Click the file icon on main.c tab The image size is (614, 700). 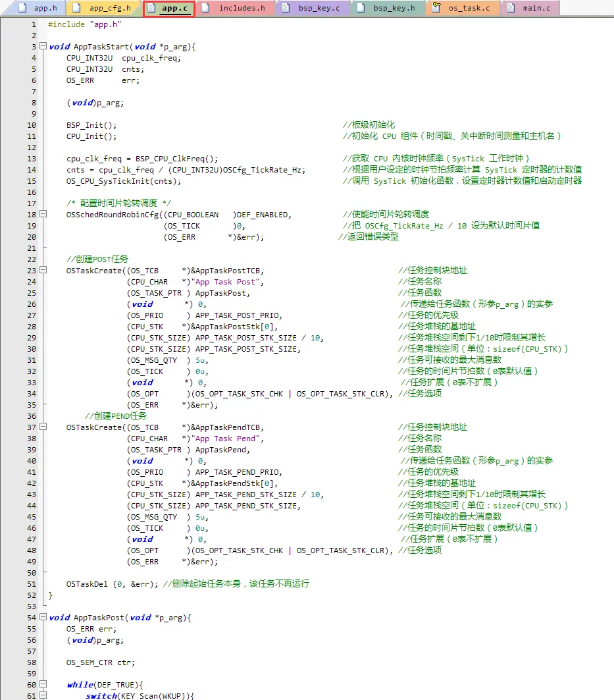(510, 8)
